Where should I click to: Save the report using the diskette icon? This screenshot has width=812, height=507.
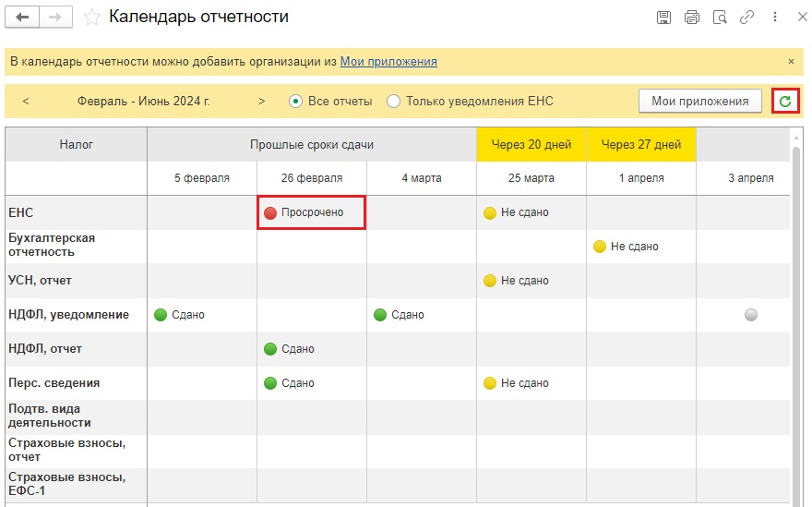click(663, 18)
